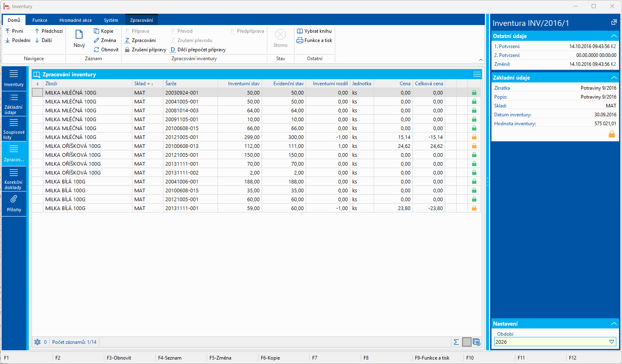The height and width of the screenshot is (364, 622).
Task: Click green lock for batch 20041006-001
Action: (x=474, y=181)
